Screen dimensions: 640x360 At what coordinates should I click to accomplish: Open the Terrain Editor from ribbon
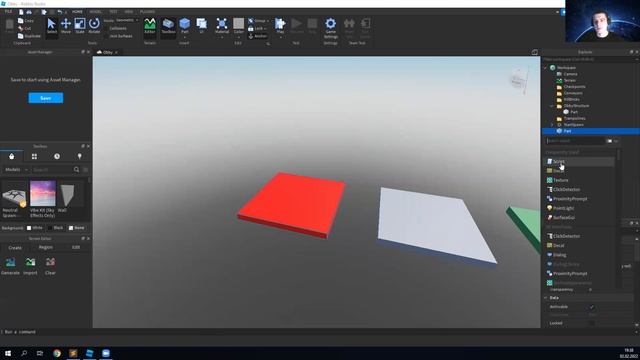pos(150,27)
